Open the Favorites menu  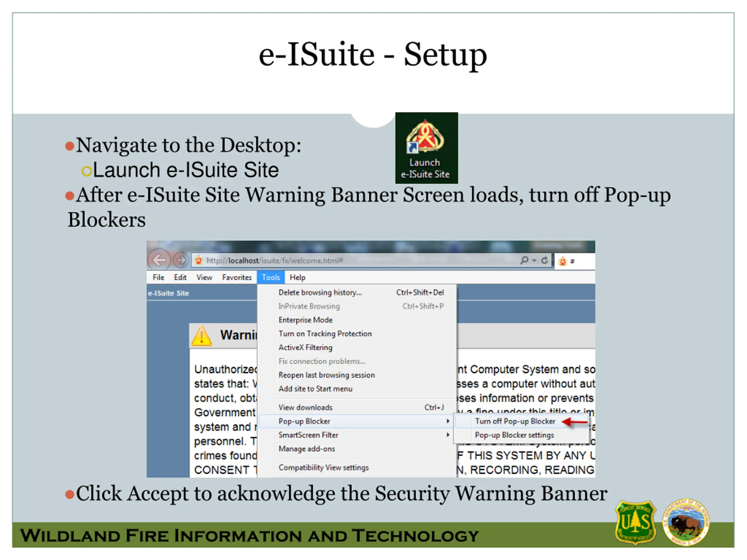(x=237, y=277)
